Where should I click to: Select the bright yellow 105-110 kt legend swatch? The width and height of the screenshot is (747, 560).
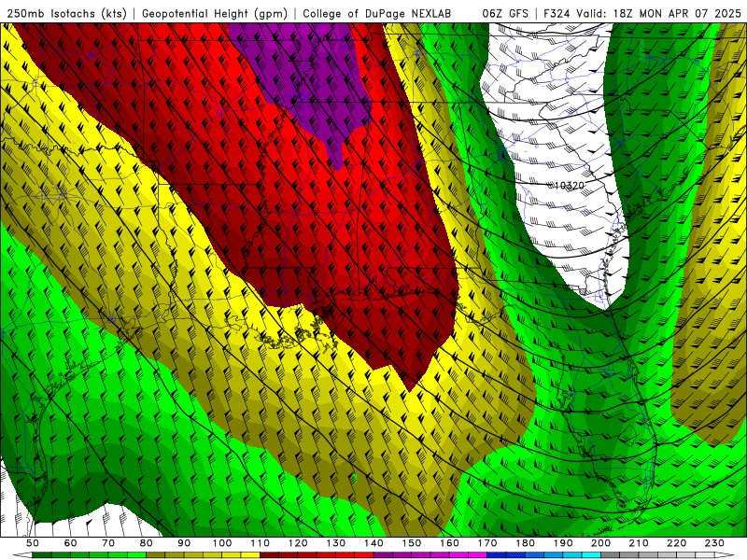[x=250, y=555]
